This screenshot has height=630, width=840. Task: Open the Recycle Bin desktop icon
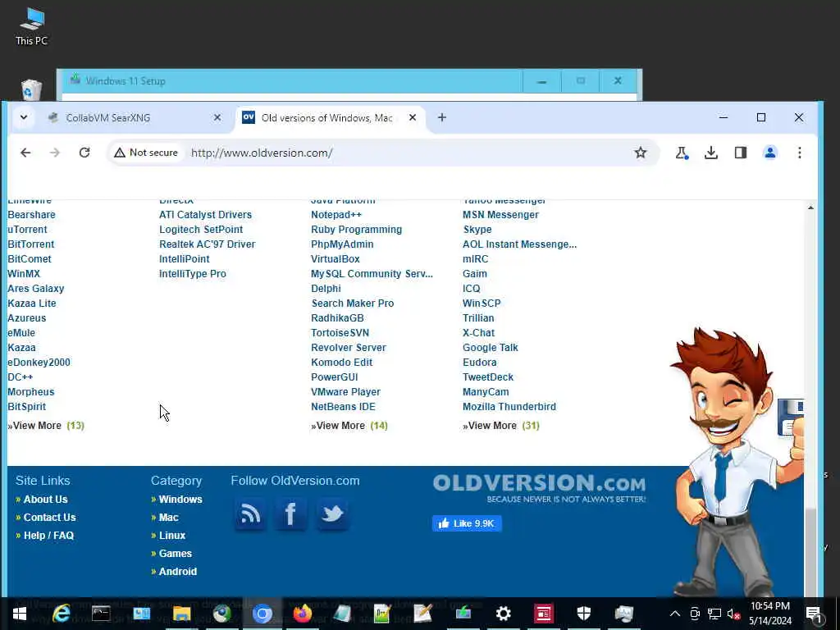32,90
